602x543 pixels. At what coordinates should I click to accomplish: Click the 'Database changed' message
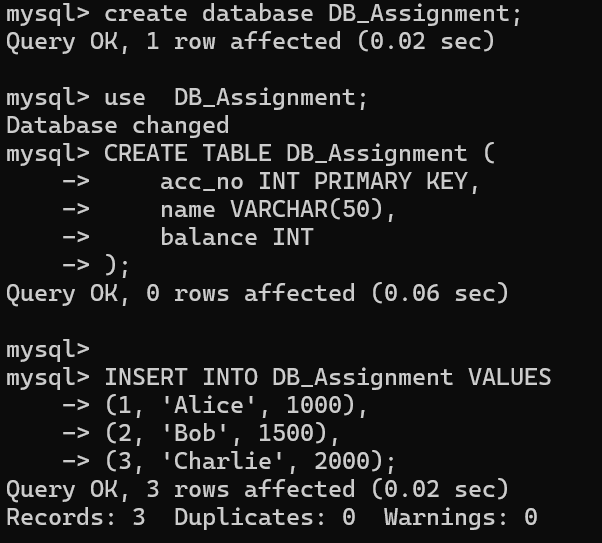[x=117, y=126]
